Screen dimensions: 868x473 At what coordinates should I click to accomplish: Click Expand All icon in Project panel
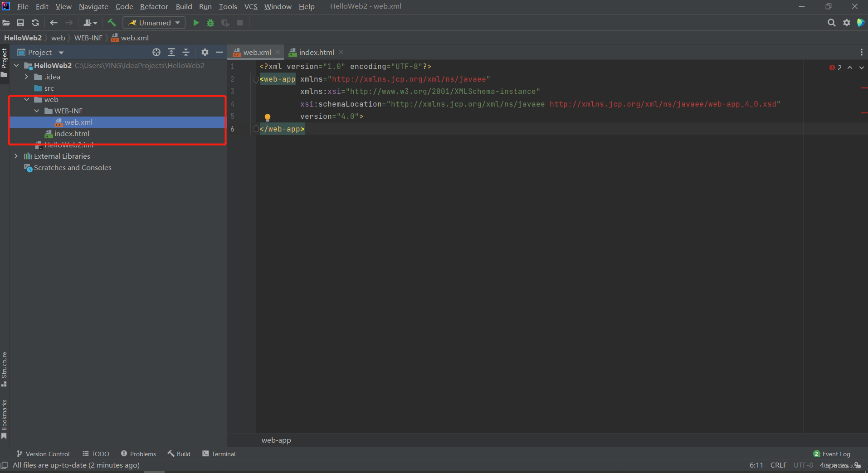click(x=171, y=52)
